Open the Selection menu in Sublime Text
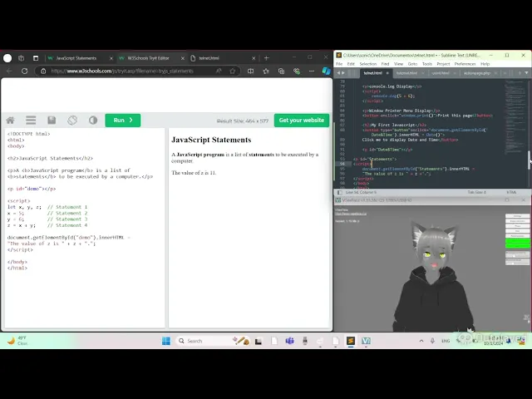 click(367, 64)
